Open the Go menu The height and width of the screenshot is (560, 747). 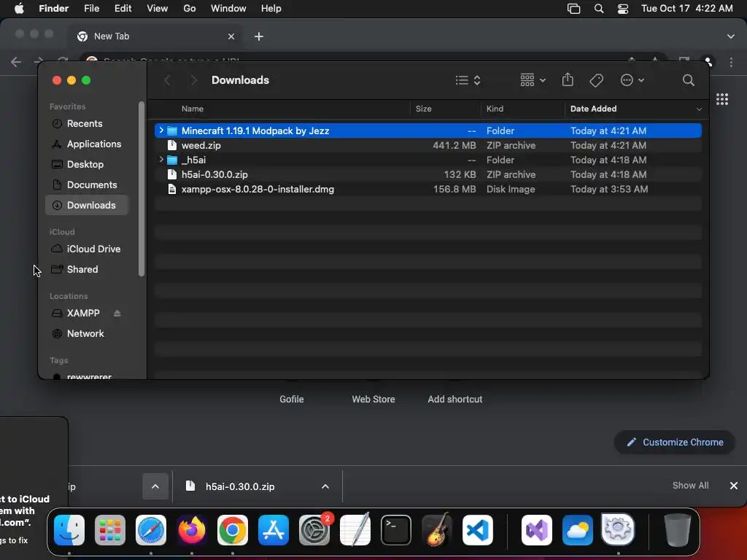190,9
